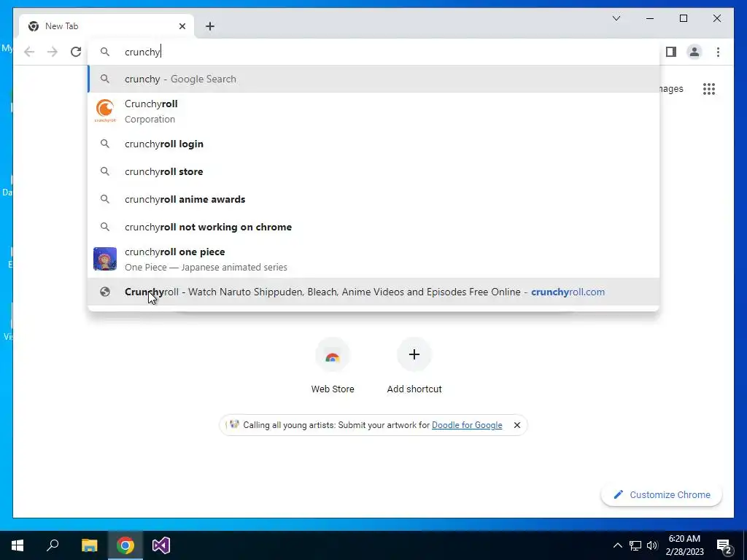Open the notification center icon
This screenshot has height=560, width=747.
coord(724,546)
